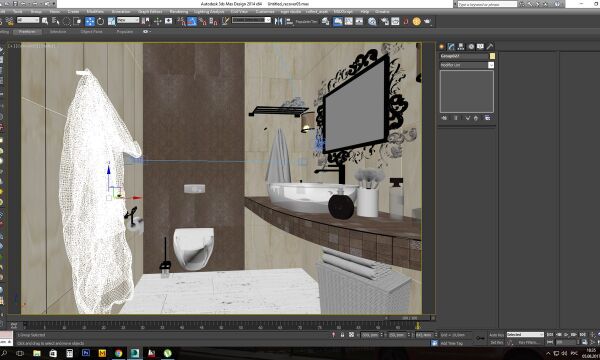Click Add Time Tag
The height and width of the screenshot is (360, 600).
tap(452, 343)
